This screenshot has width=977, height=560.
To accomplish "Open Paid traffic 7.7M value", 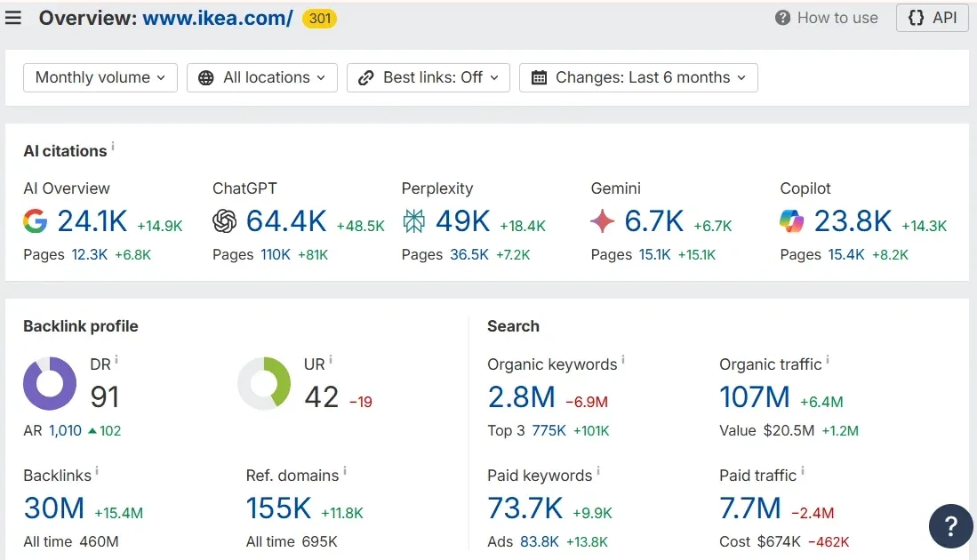I will point(750,508).
